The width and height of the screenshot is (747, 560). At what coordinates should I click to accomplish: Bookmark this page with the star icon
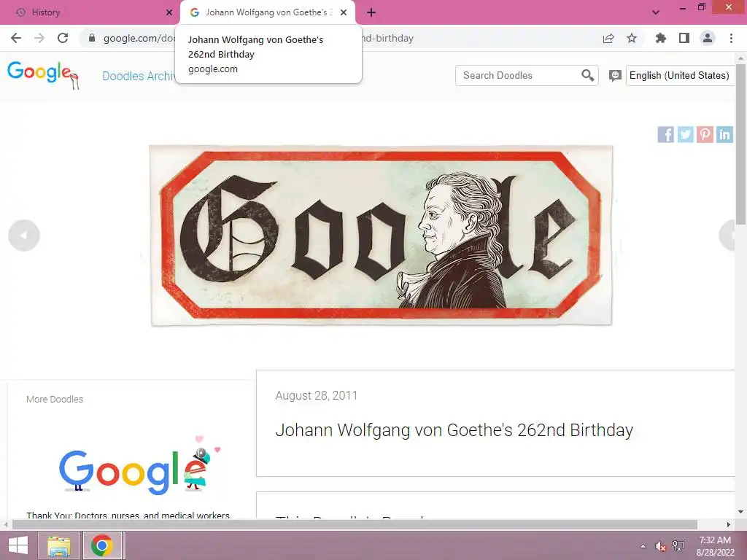[x=632, y=38]
